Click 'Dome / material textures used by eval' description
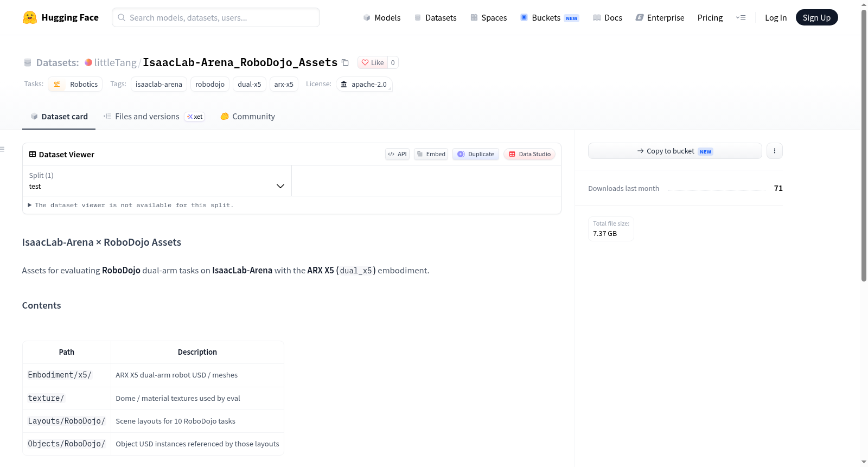Viewport: 868px width, 467px height. tap(178, 398)
